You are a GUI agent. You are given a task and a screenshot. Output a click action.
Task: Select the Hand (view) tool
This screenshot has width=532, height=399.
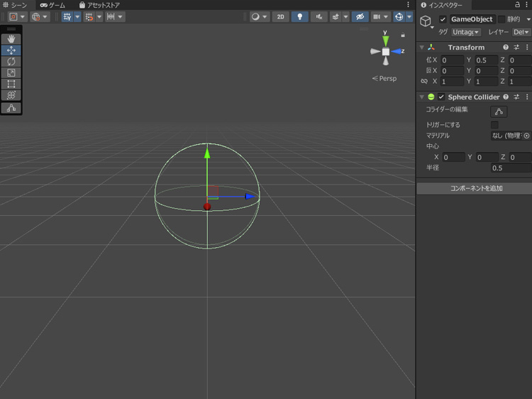tap(11, 39)
